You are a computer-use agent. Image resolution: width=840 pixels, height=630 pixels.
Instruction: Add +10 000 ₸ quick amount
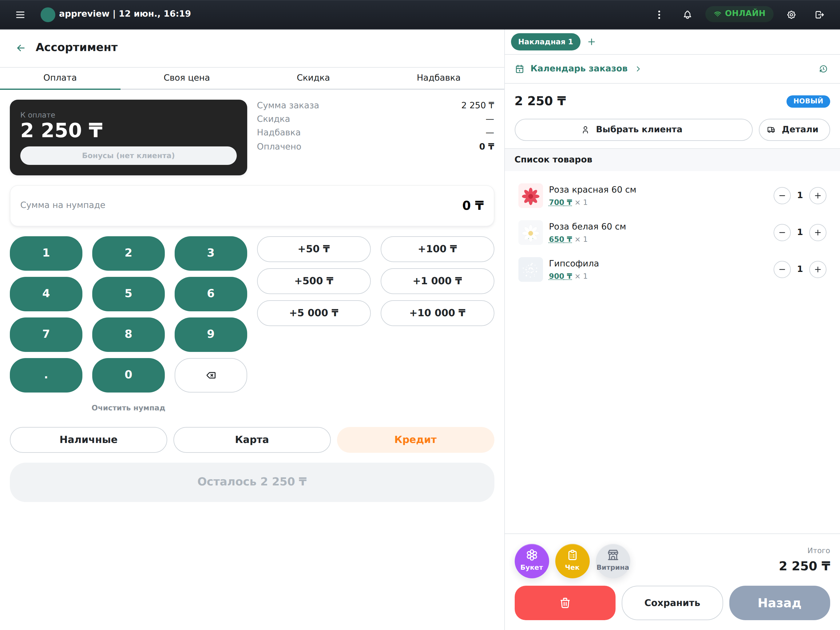[437, 313]
